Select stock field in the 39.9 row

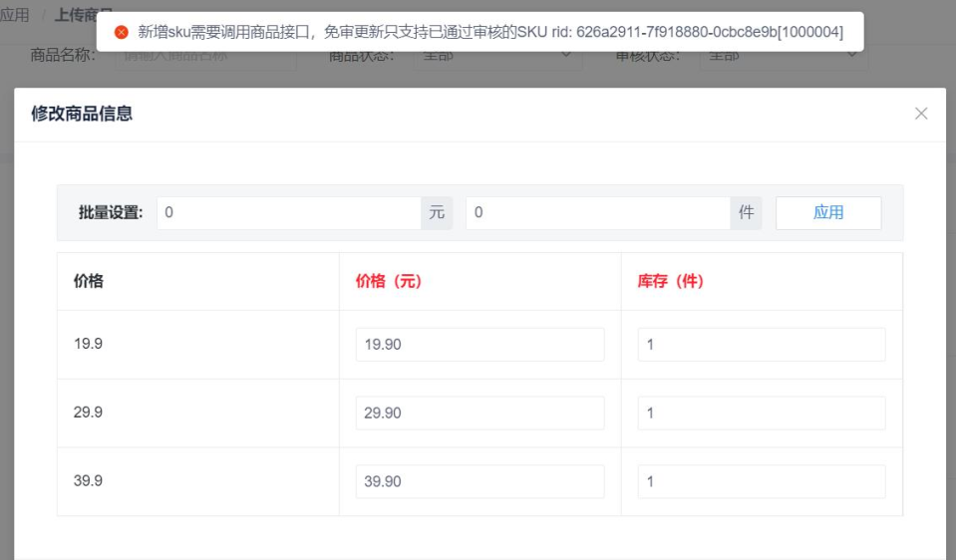tap(762, 481)
